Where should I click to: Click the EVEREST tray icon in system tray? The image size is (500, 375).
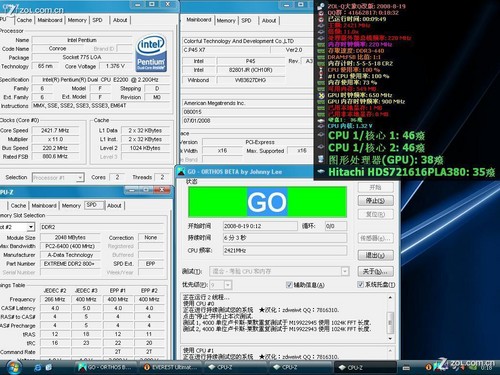(x=429, y=367)
